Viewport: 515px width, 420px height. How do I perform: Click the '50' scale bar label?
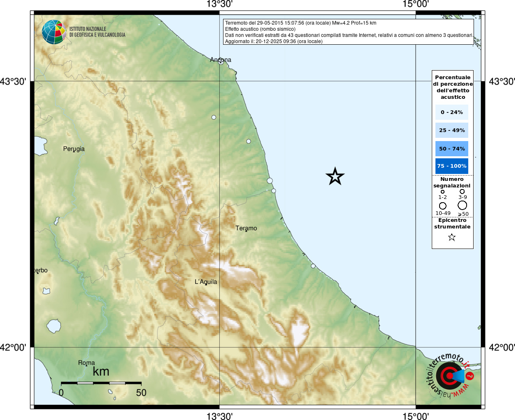[141, 393]
